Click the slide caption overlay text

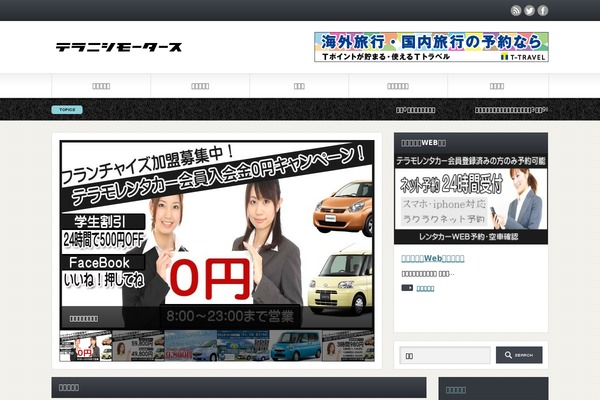pos(84,318)
